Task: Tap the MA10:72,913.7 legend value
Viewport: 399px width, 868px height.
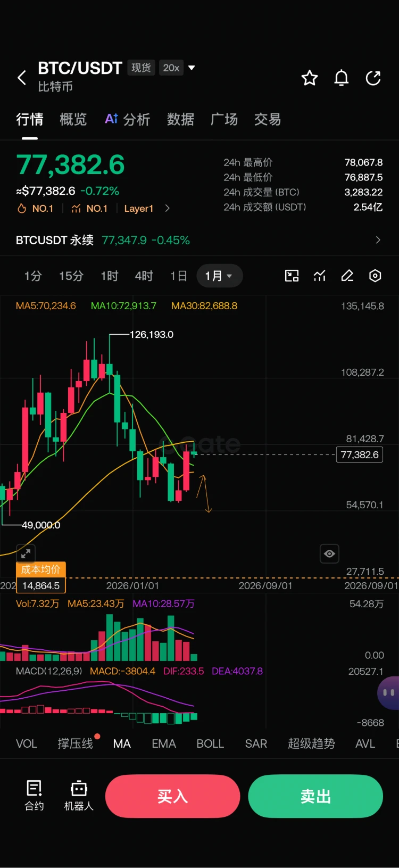Action: pos(123,306)
